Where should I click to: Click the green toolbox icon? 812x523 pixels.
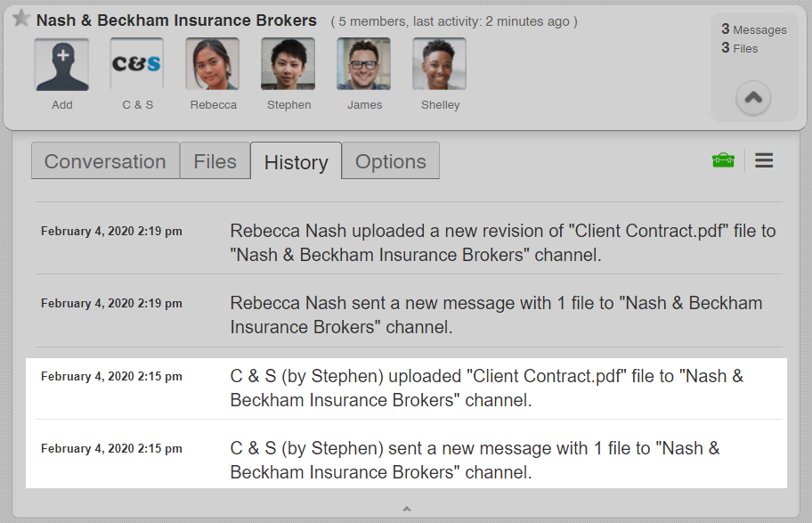click(x=723, y=160)
